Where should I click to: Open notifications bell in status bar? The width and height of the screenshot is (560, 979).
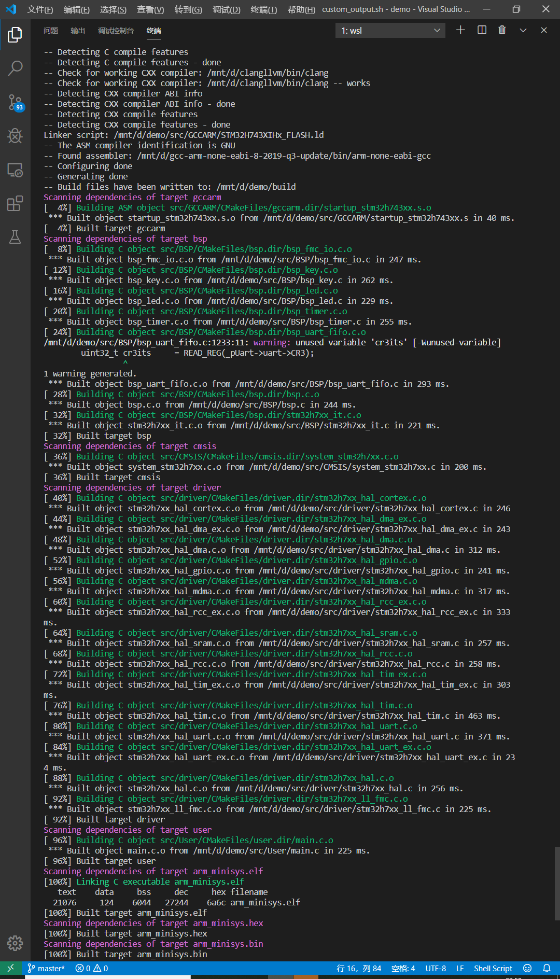547,968
